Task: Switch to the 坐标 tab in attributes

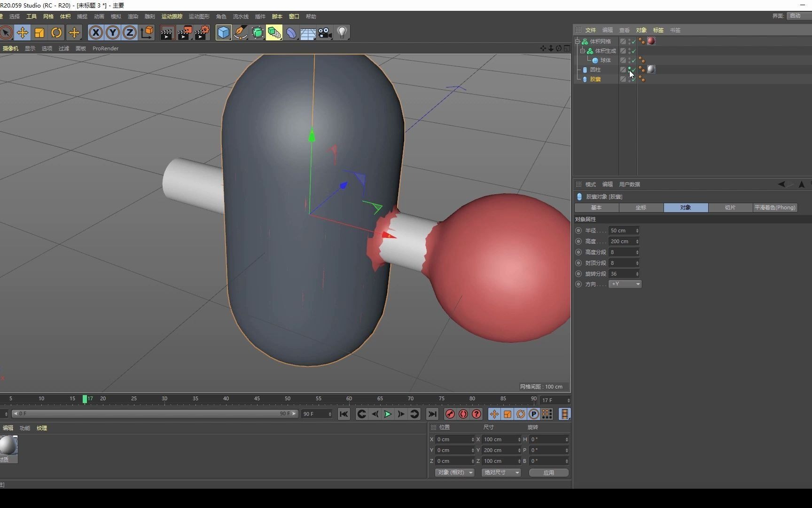Action: point(640,207)
